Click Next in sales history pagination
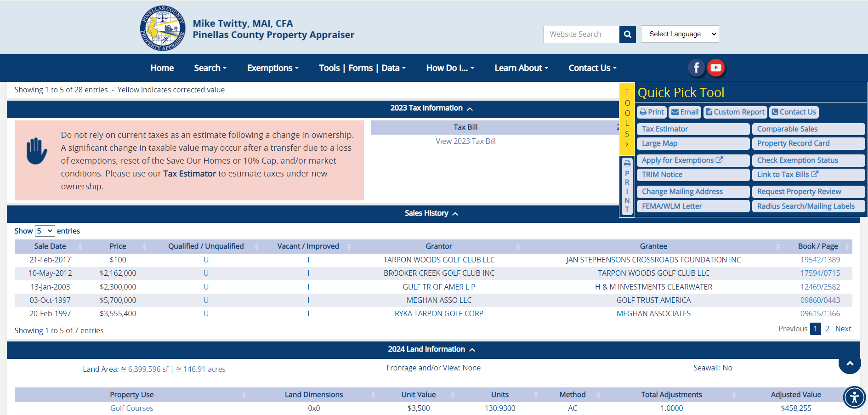The height and width of the screenshot is (415, 868). (843, 329)
